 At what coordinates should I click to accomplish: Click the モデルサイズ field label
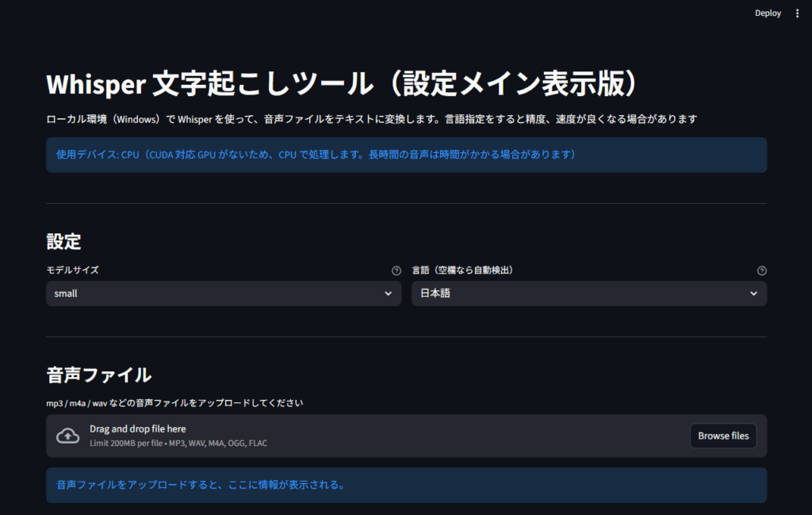(x=73, y=271)
